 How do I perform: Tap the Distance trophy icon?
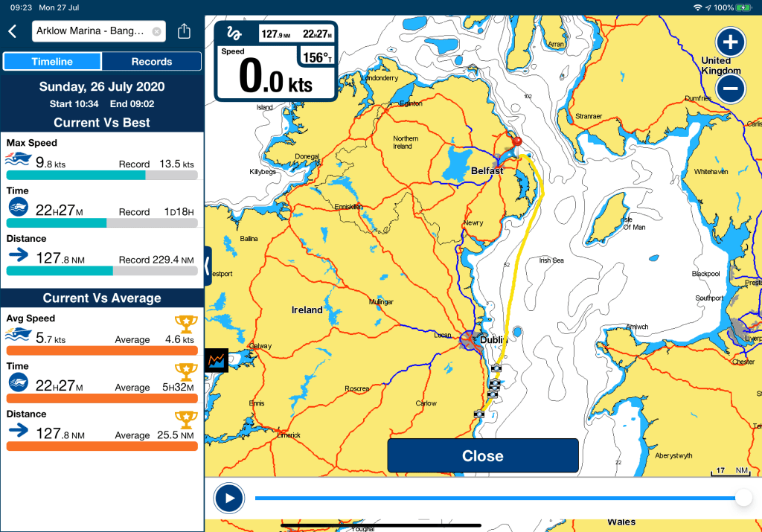click(x=185, y=419)
